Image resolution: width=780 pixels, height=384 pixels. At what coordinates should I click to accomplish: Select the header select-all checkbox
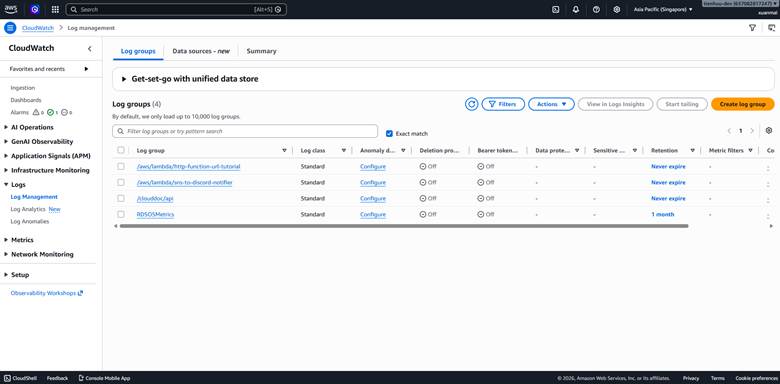pos(121,150)
